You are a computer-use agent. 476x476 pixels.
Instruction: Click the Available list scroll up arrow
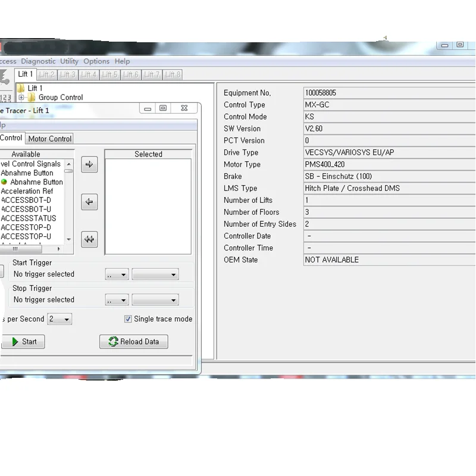pyautogui.click(x=69, y=164)
